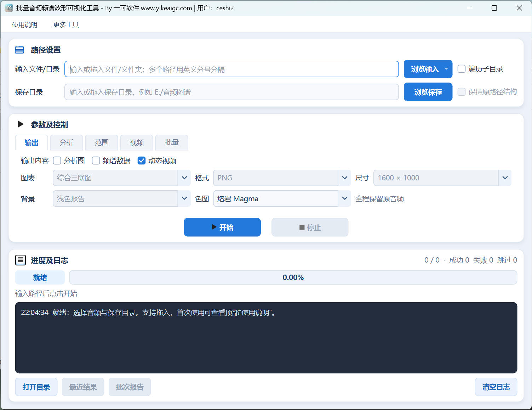Toggle the 遍历子目录 checkbox

pyautogui.click(x=462, y=69)
